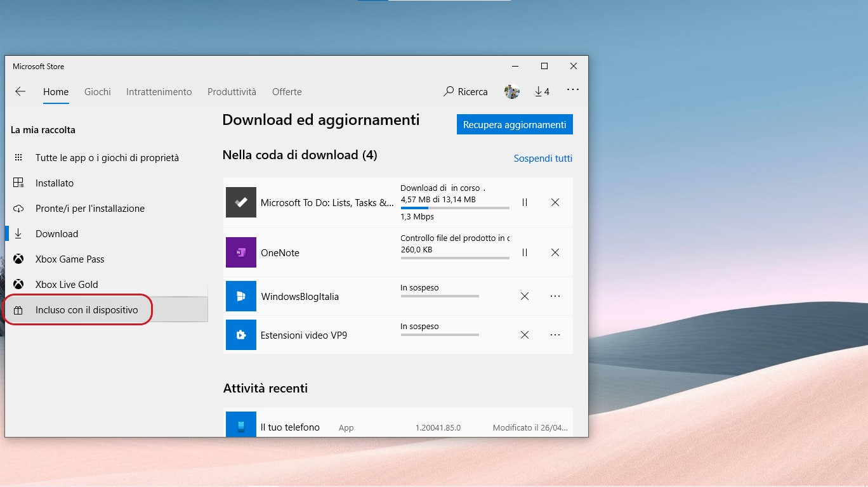Select Installato in the sidebar
The height and width of the screenshot is (487, 868).
point(107,183)
